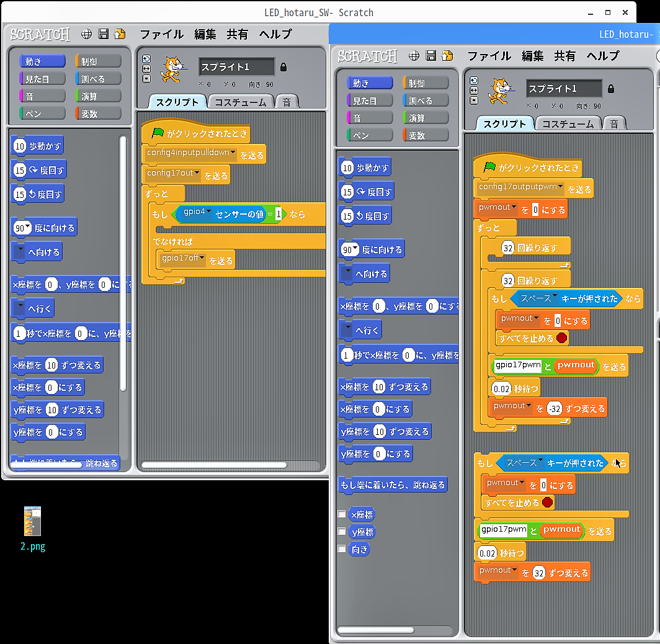The image size is (660, 644).
Task: Click the share project icon in front LED_hotaru window
Action: pos(447,56)
